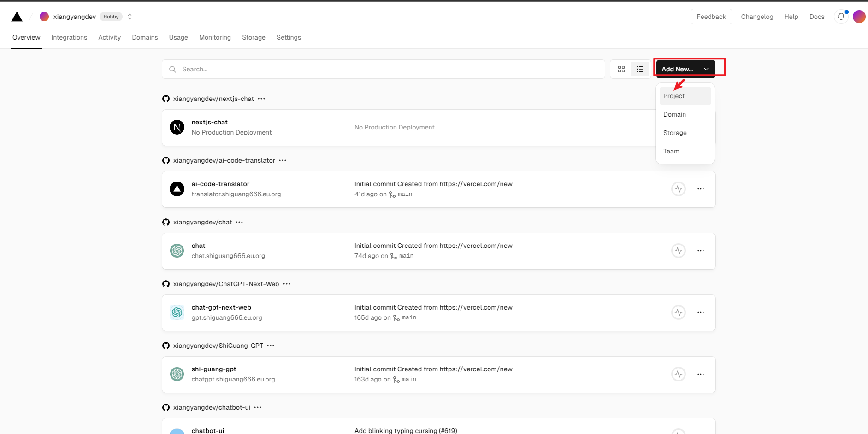Choose Storage from Add New menu
This screenshot has height=434, width=868.
685,133
